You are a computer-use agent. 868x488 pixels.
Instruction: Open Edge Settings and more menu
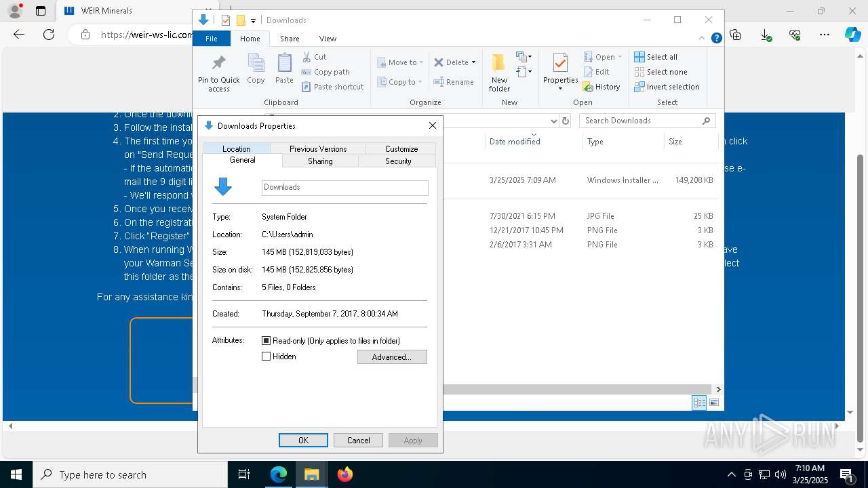coord(825,35)
